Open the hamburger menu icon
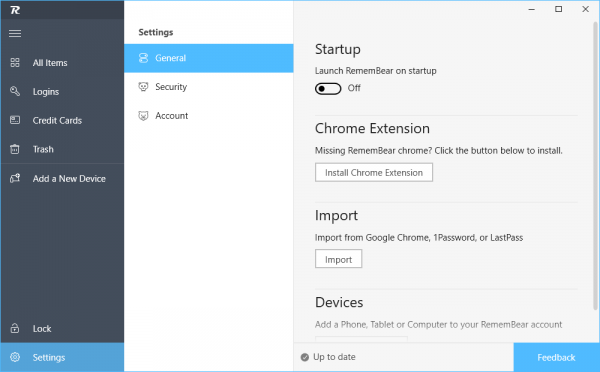The height and width of the screenshot is (372, 600). [15, 34]
